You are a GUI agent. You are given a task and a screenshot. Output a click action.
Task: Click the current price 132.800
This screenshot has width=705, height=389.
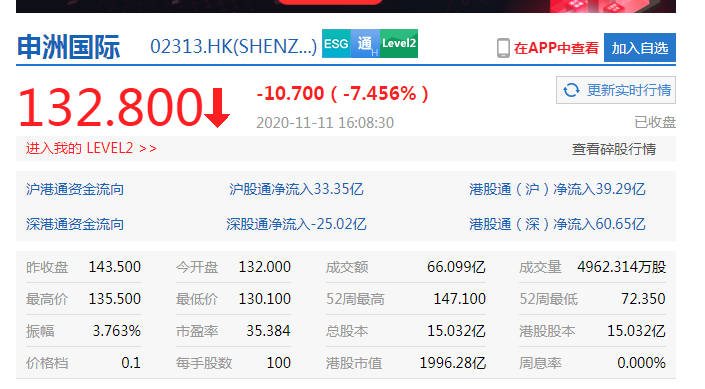tap(110, 107)
